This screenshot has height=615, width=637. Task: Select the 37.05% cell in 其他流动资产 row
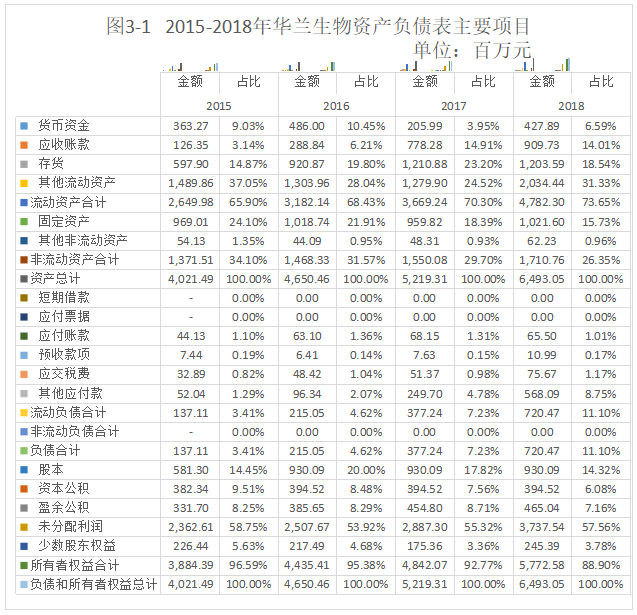pyautogui.click(x=248, y=183)
